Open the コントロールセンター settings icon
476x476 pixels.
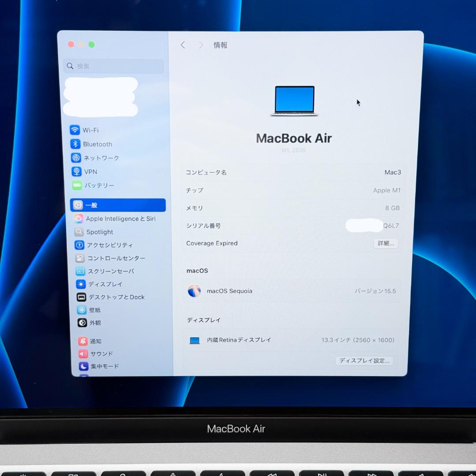[x=80, y=258]
